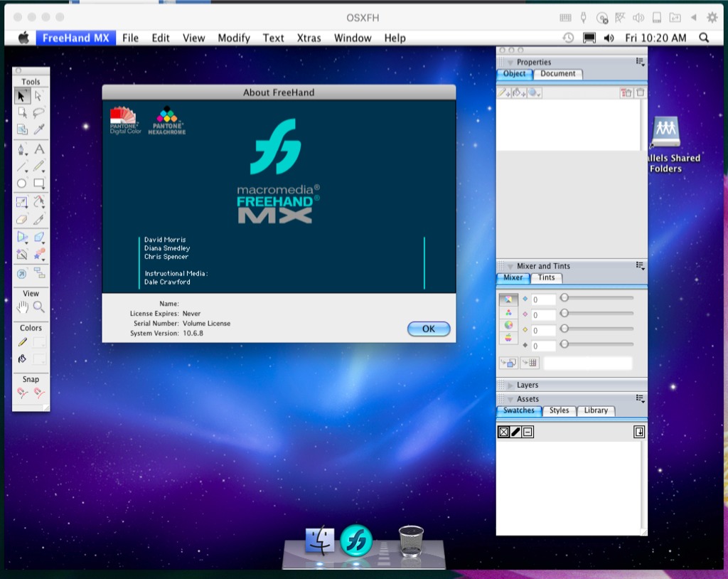This screenshot has width=728, height=579.
Task: Switch Mixer to HLS color wheel mode
Action: click(508, 325)
